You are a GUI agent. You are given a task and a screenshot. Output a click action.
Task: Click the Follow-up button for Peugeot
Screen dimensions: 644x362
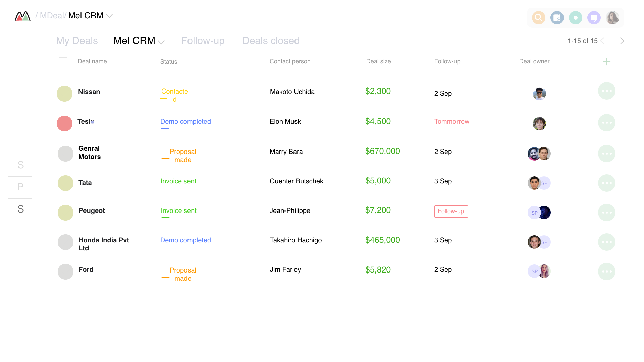tap(451, 212)
